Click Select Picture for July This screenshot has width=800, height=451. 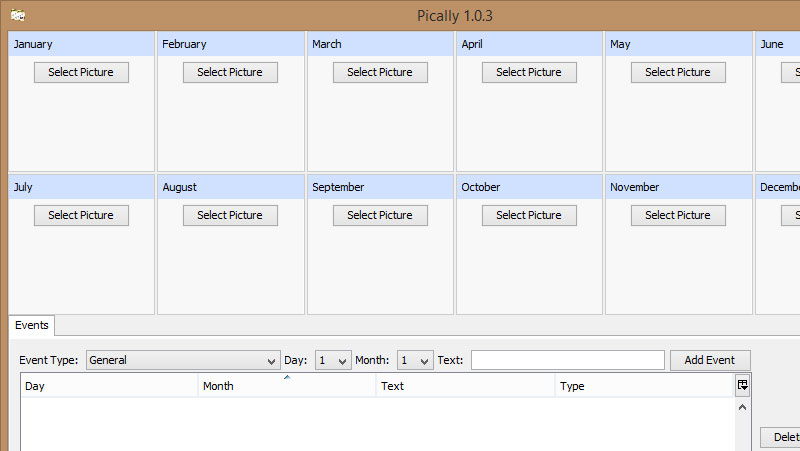click(x=81, y=215)
